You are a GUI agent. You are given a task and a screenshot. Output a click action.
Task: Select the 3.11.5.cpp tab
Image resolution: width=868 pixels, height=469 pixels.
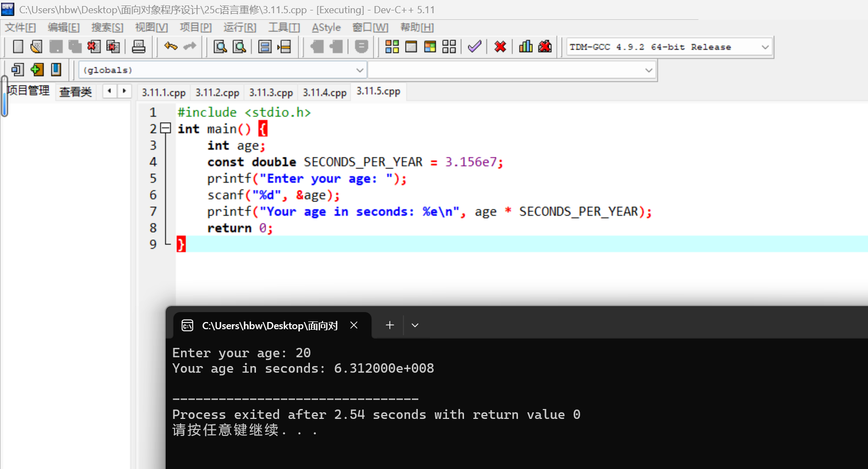[x=379, y=91]
